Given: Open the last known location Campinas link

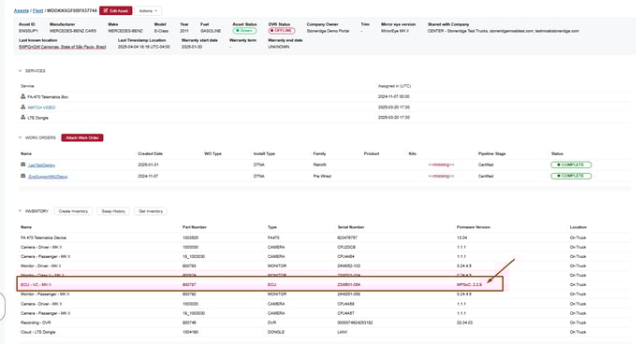Looking at the screenshot, I should pos(63,47).
